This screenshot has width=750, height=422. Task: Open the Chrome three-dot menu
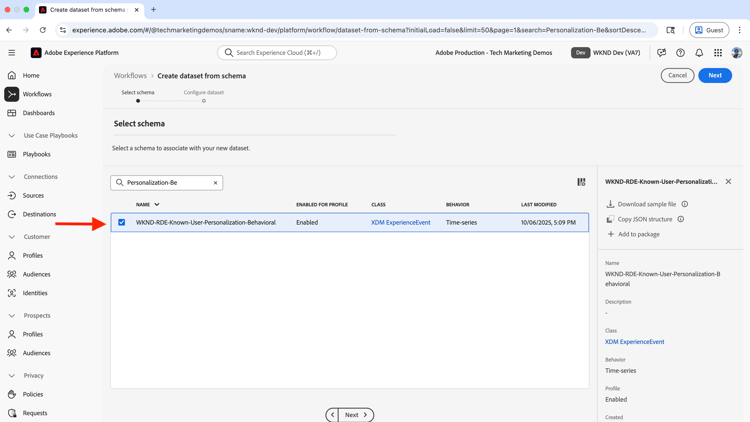[x=739, y=30]
